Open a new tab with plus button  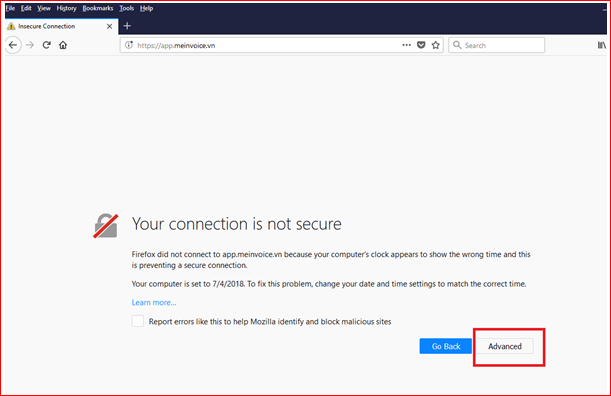127,26
